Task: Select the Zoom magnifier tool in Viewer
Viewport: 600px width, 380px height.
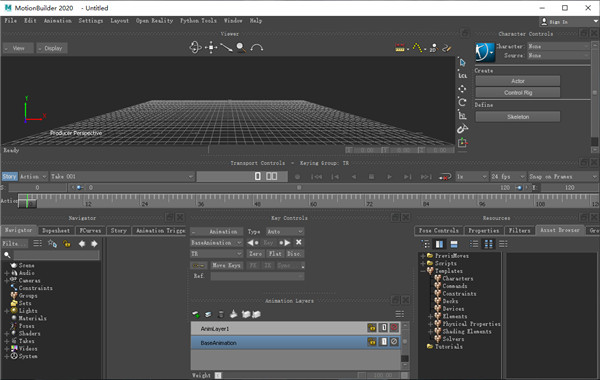Action: (241, 48)
